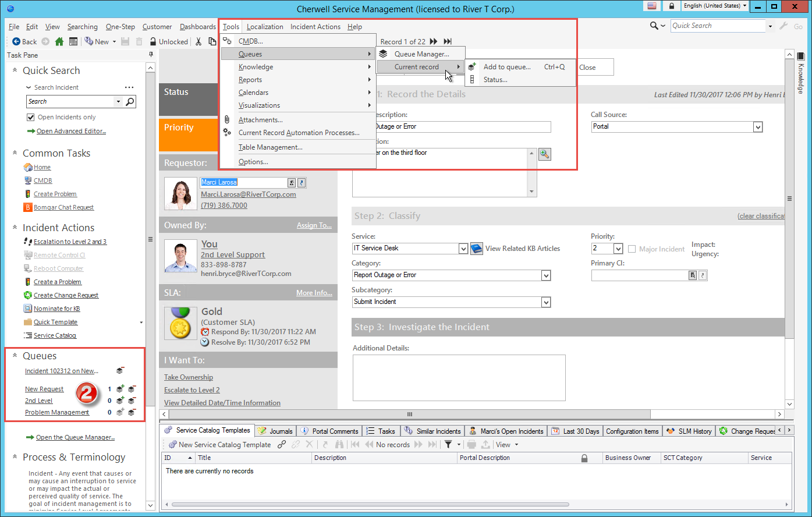The width and height of the screenshot is (812, 517).
Task: Collapse the Common Tasks section
Action: coord(15,152)
